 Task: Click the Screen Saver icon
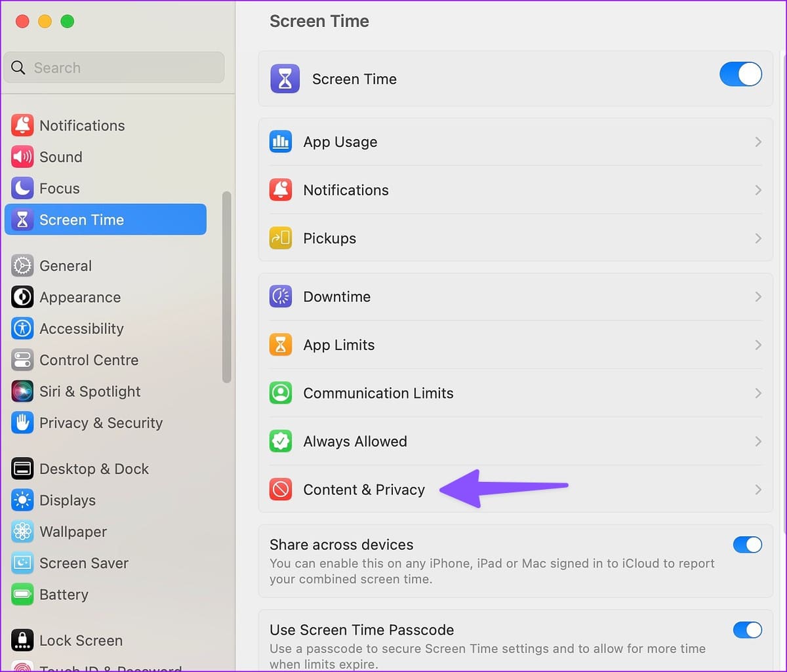point(22,563)
